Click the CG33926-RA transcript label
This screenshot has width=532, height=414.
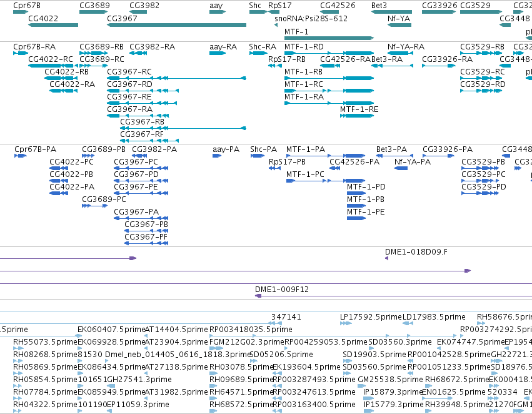click(x=447, y=59)
